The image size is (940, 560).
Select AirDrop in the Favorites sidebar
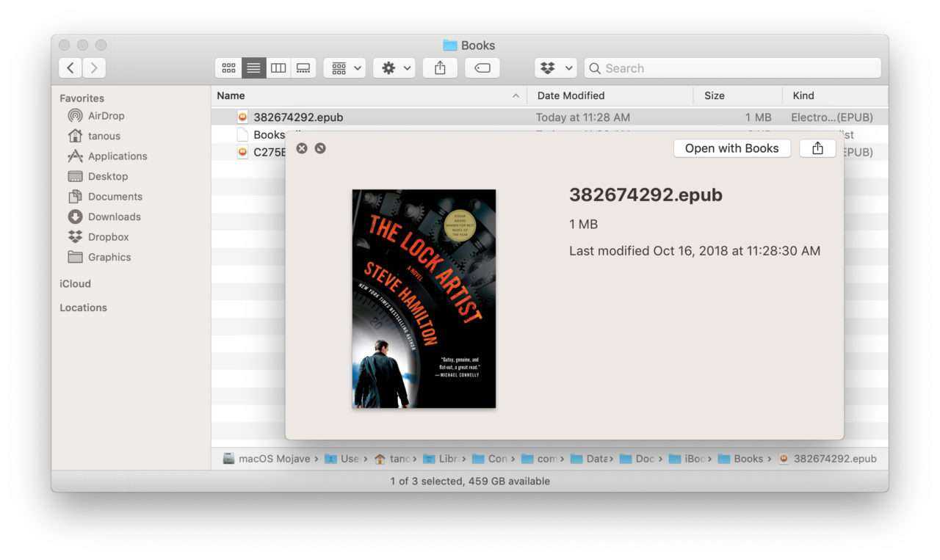(x=106, y=116)
